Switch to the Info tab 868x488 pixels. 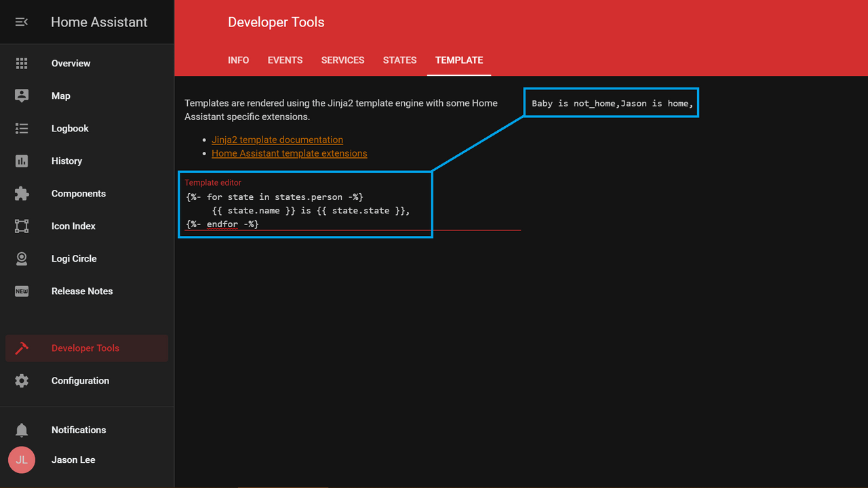(x=239, y=60)
